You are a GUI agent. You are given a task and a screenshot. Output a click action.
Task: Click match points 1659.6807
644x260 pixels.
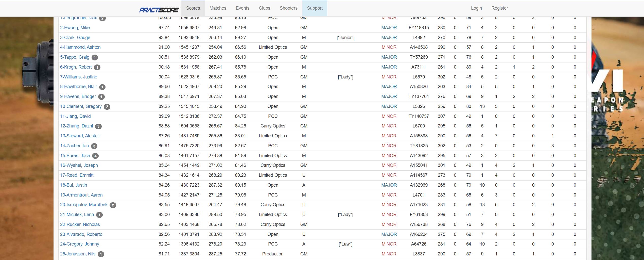click(189, 28)
